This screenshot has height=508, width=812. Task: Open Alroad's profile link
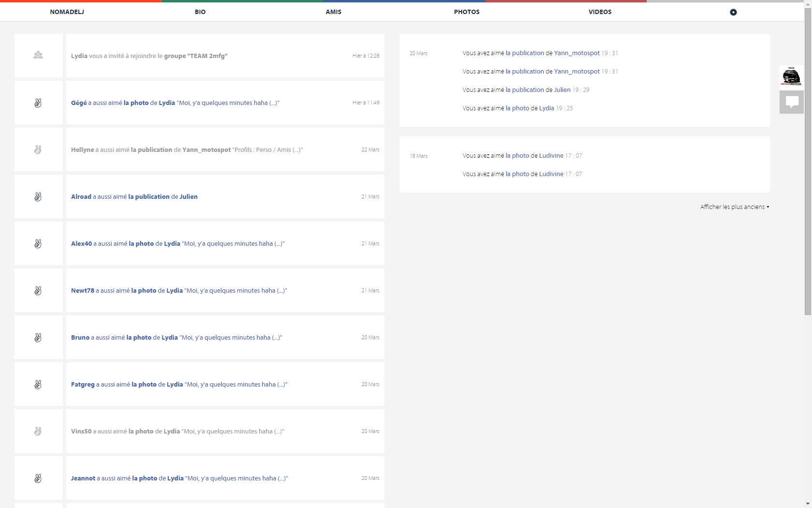(x=81, y=196)
